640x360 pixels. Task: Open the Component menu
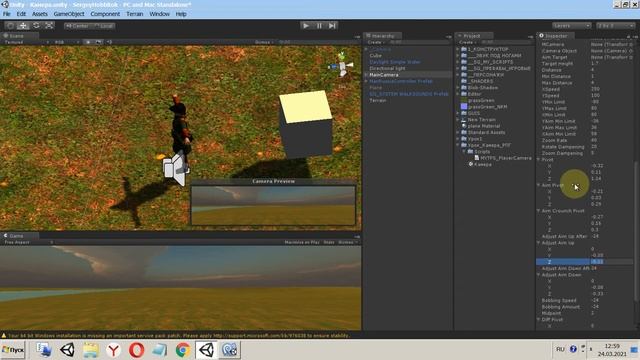click(105, 14)
